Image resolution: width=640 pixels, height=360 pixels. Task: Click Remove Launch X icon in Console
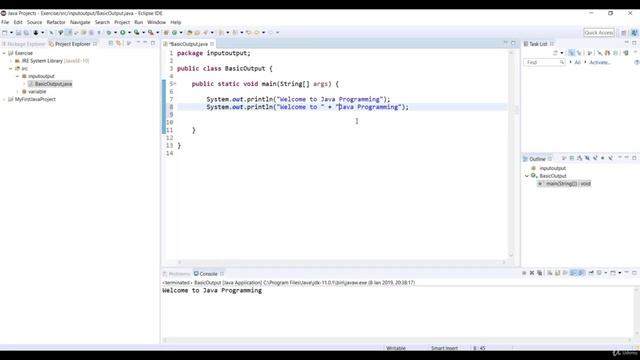coord(532,273)
